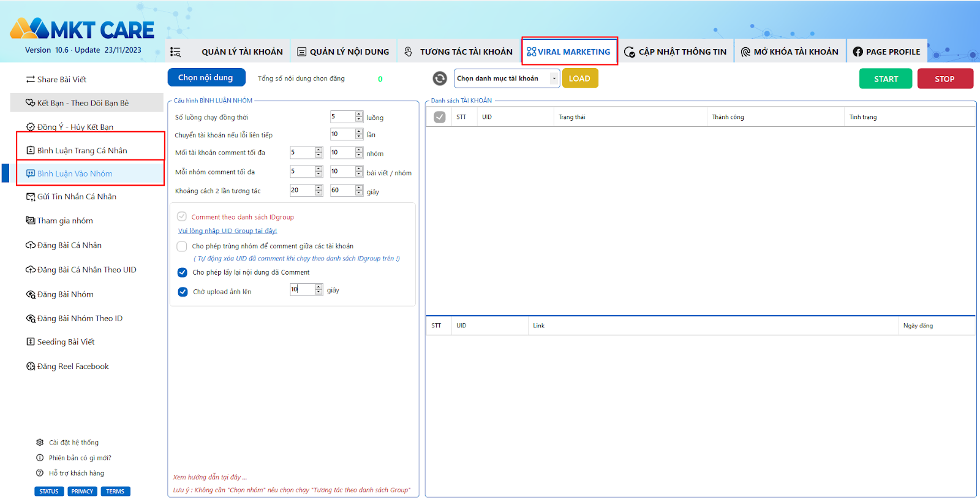Screen dimensions: 980x499
Task: Click the yellow LOAD button
Action: coord(579,78)
